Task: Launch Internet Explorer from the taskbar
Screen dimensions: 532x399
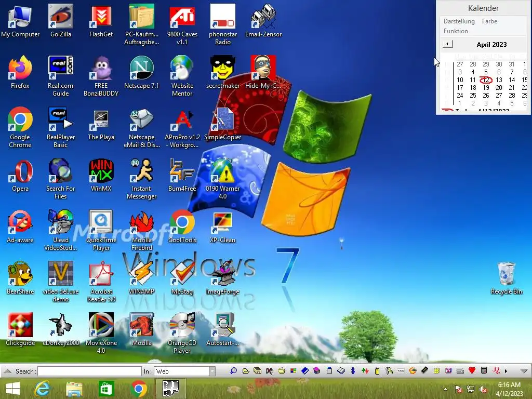Action: (42, 389)
